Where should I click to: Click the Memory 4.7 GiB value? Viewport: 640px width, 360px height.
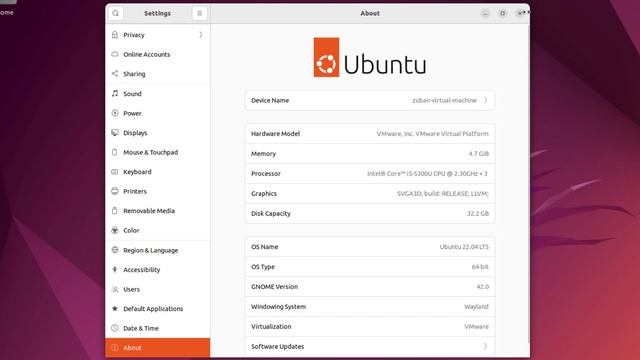point(478,153)
